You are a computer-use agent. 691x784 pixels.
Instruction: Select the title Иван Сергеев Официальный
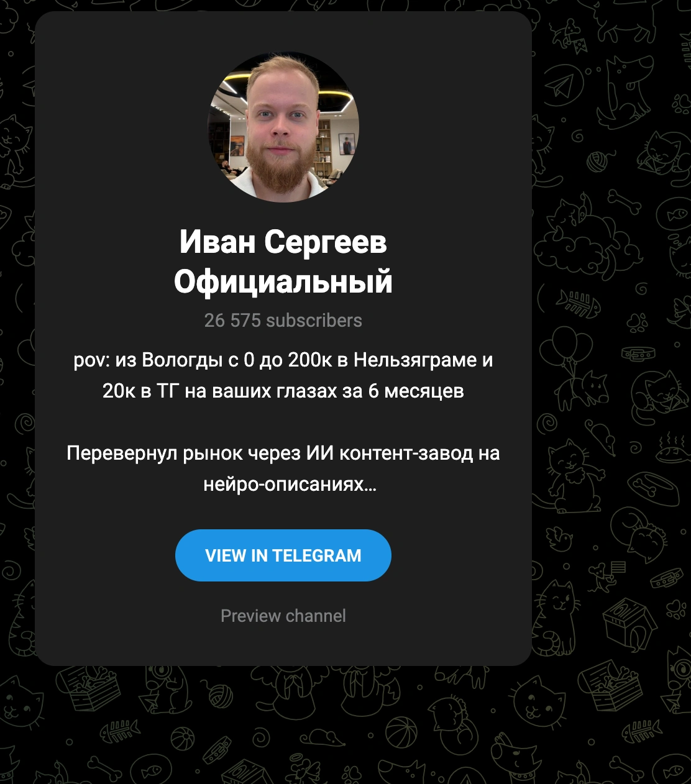click(x=283, y=262)
